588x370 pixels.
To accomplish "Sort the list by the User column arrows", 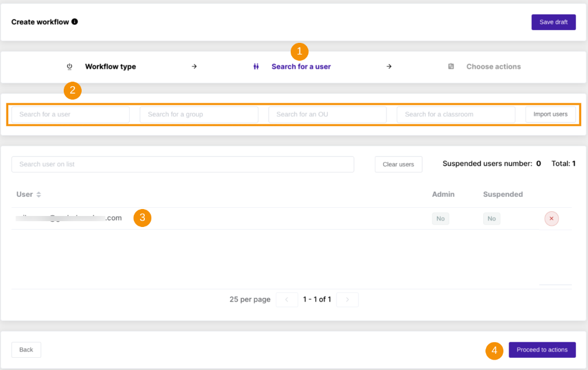I will point(39,195).
